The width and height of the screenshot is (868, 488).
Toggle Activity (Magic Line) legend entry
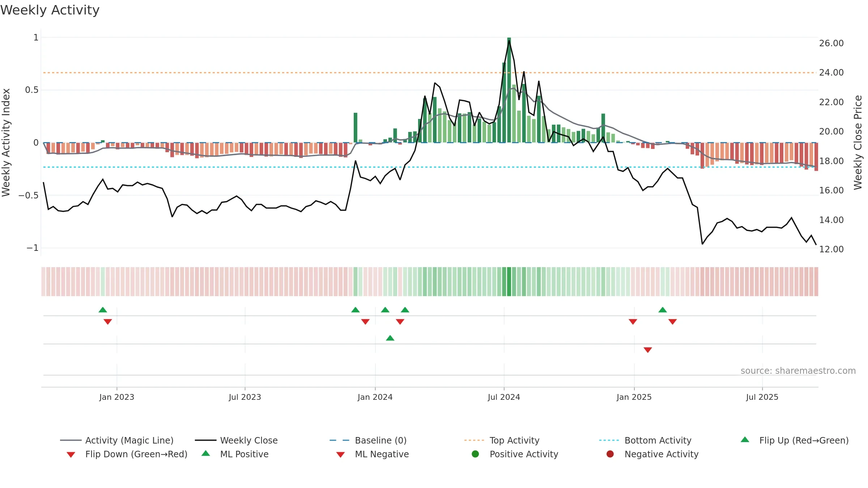pyautogui.click(x=116, y=440)
